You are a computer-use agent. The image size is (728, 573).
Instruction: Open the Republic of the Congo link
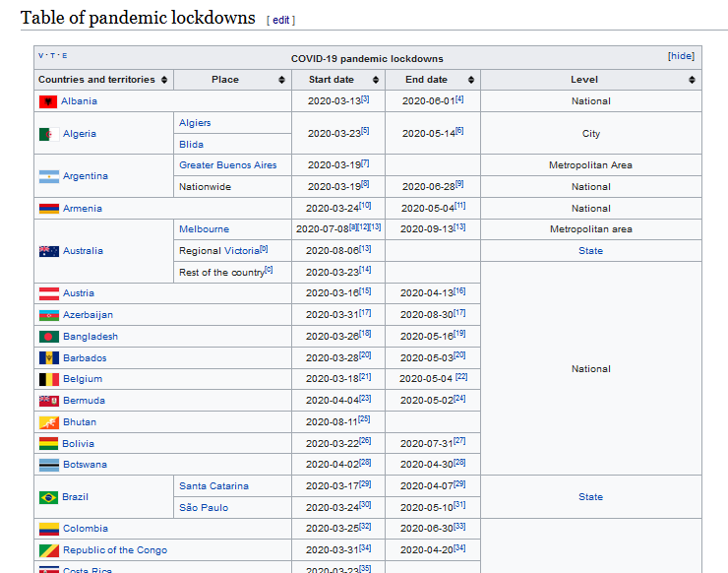(115, 549)
